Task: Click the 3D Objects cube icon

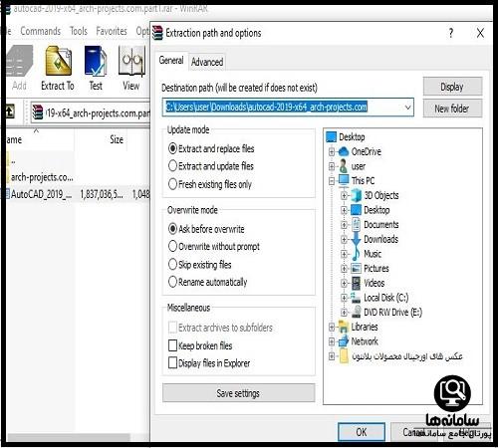Action: point(356,195)
